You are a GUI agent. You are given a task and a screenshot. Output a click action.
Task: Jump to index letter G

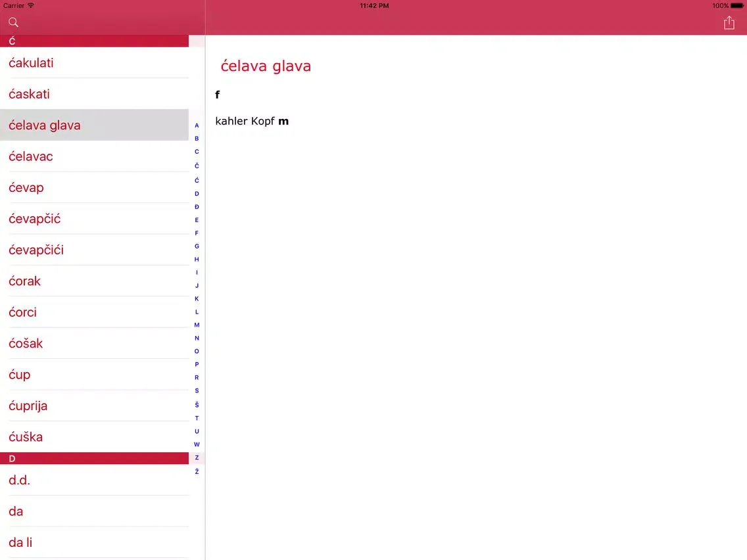[197, 246]
